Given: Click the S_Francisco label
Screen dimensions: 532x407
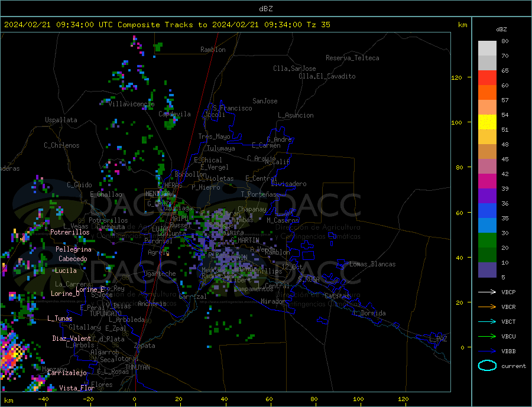Looking at the screenshot, I should pyautogui.click(x=232, y=108).
